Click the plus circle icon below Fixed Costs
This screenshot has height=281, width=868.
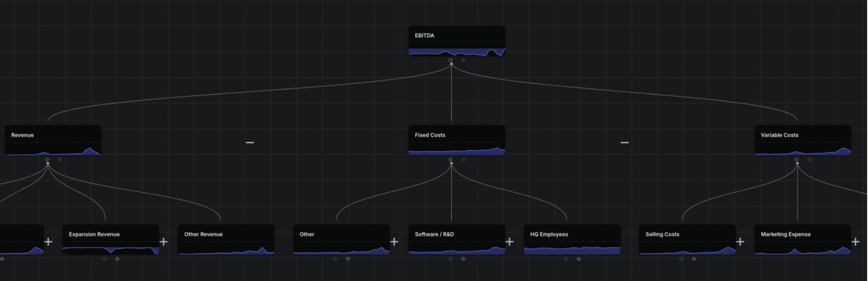(463, 160)
